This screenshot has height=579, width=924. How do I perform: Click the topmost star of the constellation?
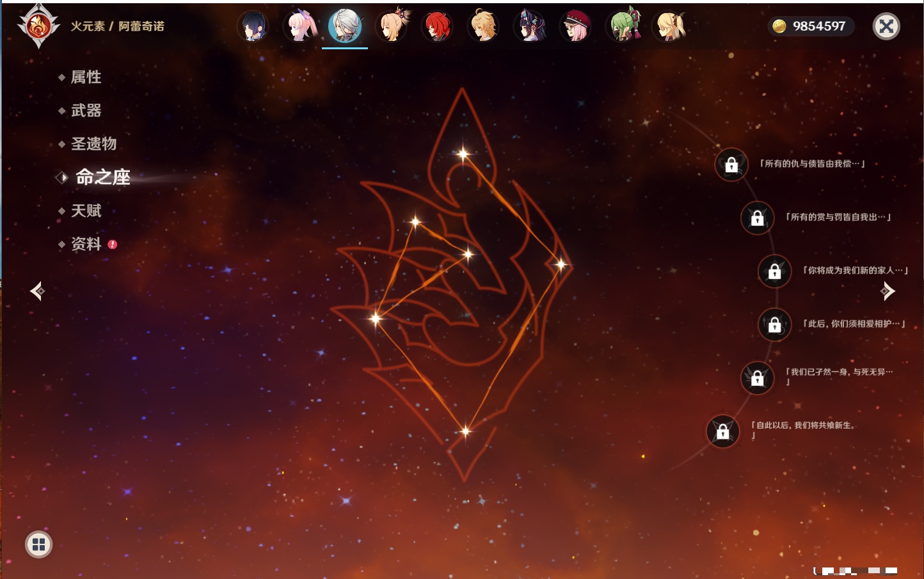pyautogui.click(x=463, y=154)
